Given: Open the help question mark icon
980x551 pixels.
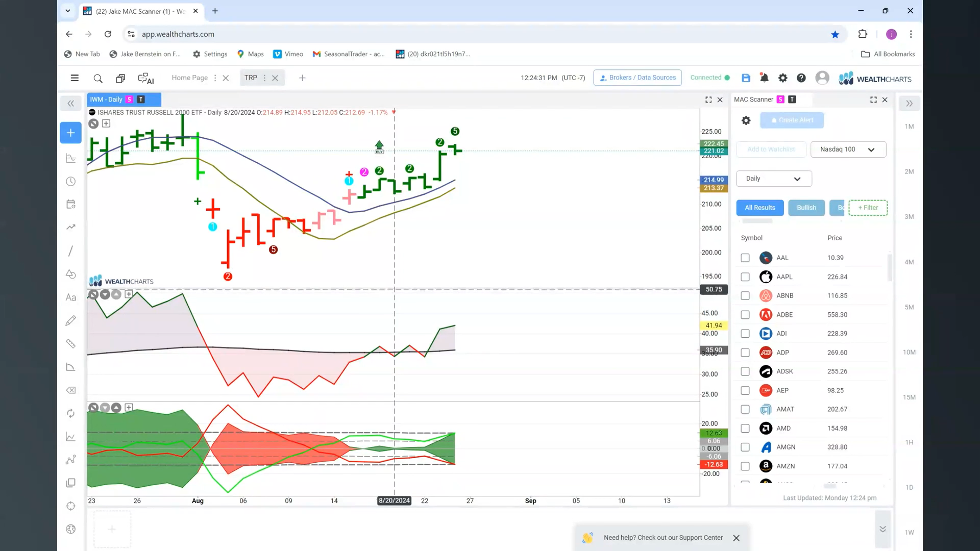Looking at the screenshot, I should (801, 78).
